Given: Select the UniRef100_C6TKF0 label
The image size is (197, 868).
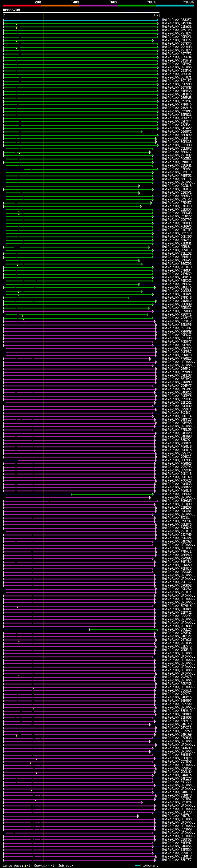Looking at the screenshot, I should click(177, 43).
